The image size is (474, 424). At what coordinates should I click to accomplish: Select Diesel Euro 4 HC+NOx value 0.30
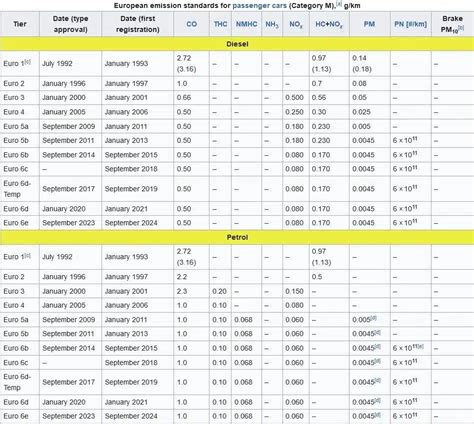(319, 112)
